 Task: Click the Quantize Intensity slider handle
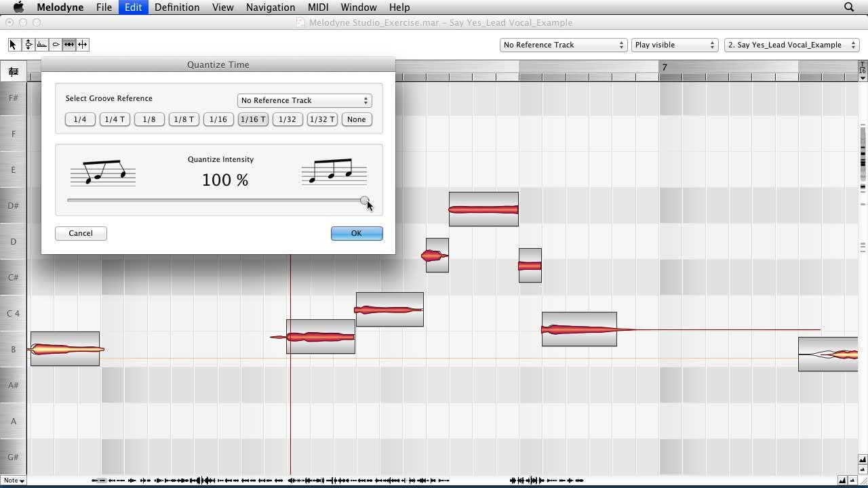(365, 201)
